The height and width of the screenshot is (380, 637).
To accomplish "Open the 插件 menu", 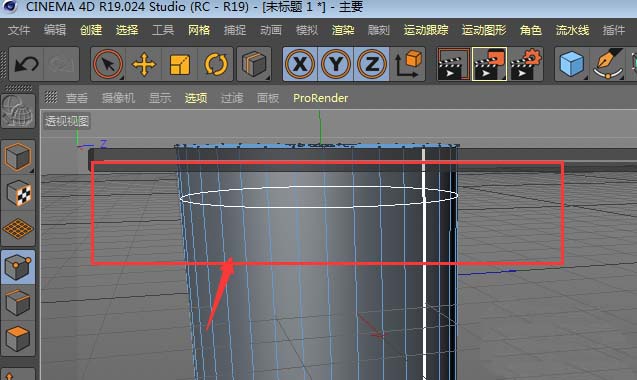I will click(614, 30).
